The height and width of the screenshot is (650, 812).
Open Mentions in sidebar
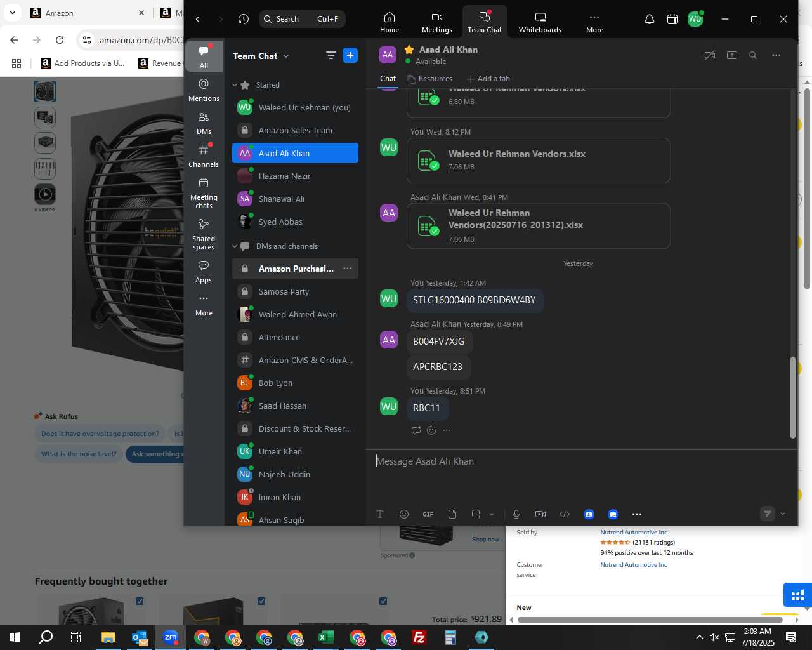tap(204, 90)
